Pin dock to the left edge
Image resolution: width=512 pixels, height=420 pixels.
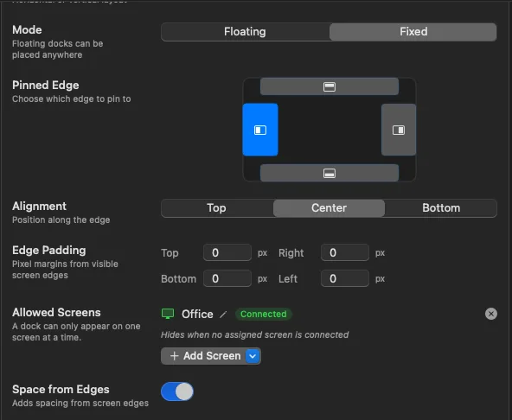pos(260,130)
